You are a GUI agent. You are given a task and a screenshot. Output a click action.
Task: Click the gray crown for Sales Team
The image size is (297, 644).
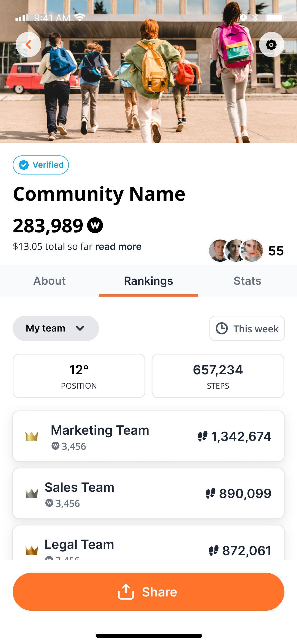tap(32, 493)
